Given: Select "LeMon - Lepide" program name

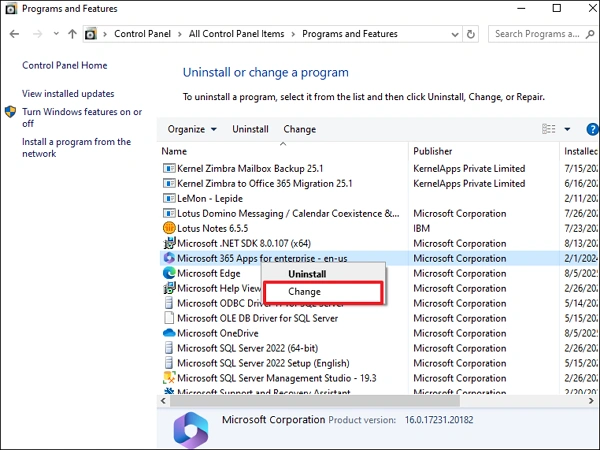Looking at the screenshot, I should pyautogui.click(x=210, y=199).
